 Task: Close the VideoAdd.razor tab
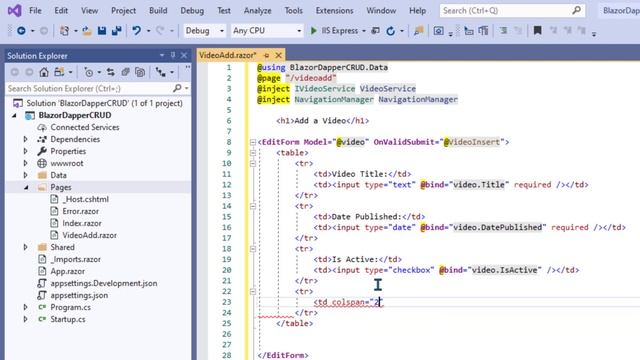[278, 55]
